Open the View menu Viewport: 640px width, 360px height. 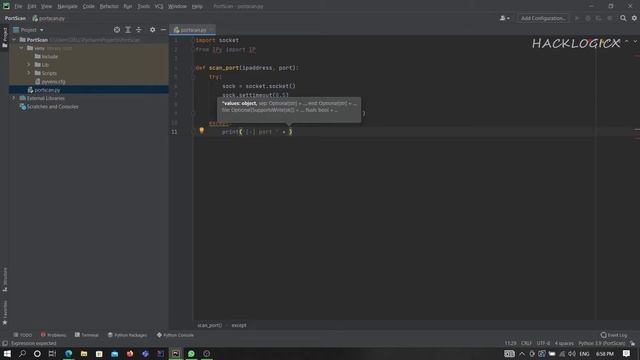point(46,7)
